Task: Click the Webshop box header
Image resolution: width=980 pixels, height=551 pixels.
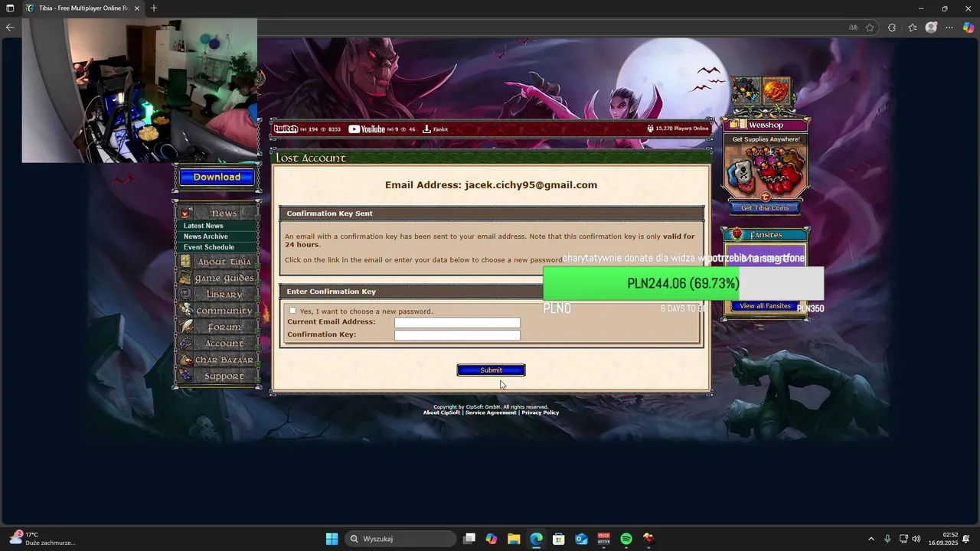Action: (766, 125)
